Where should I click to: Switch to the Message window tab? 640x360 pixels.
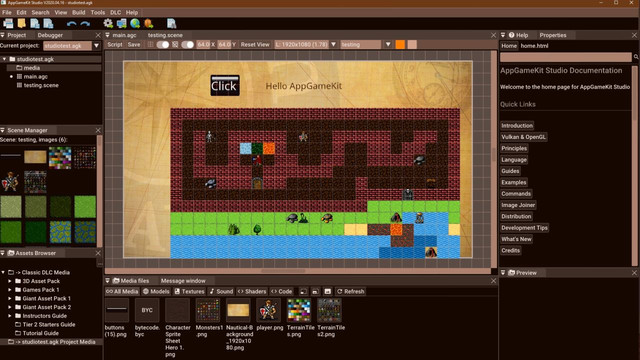click(x=183, y=281)
